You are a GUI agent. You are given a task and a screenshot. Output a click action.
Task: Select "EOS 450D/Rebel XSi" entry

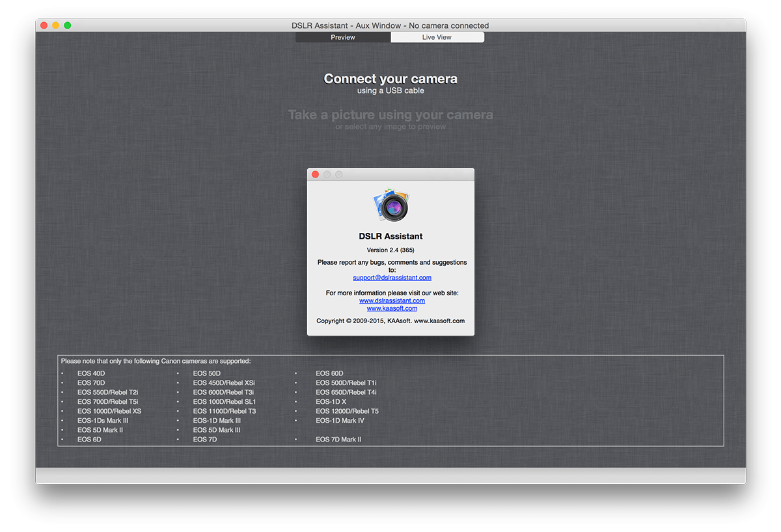coord(224,383)
